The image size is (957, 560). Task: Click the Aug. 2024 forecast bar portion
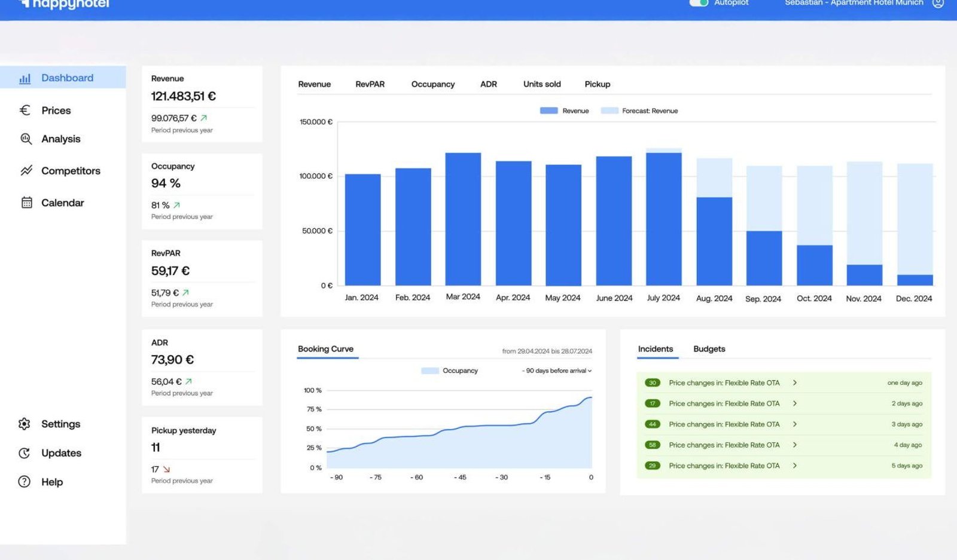pos(714,178)
